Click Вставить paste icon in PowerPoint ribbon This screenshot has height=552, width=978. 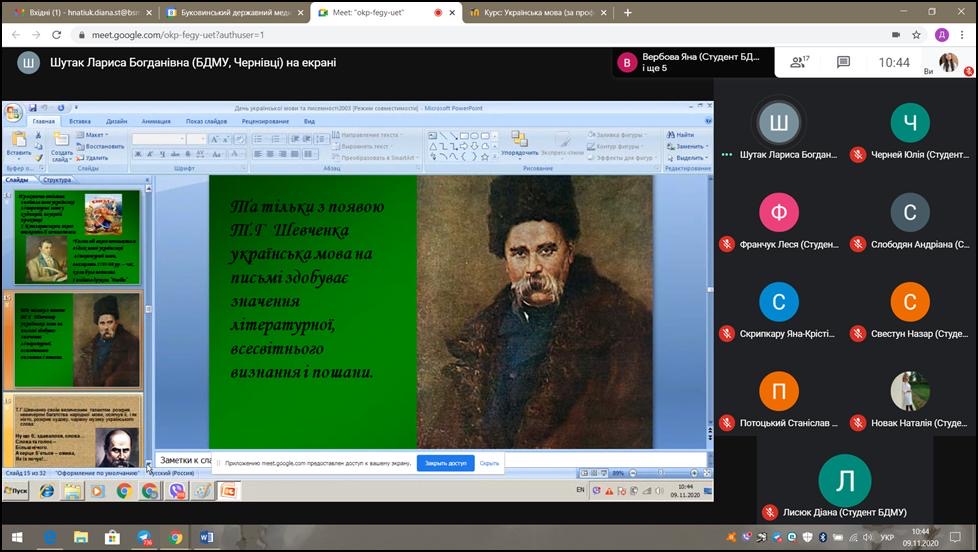click(19, 144)
